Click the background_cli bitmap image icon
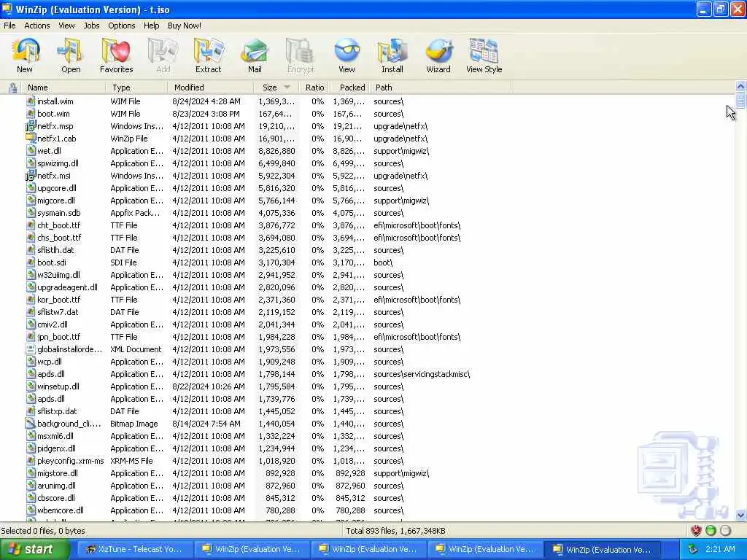 coord(31,424)
